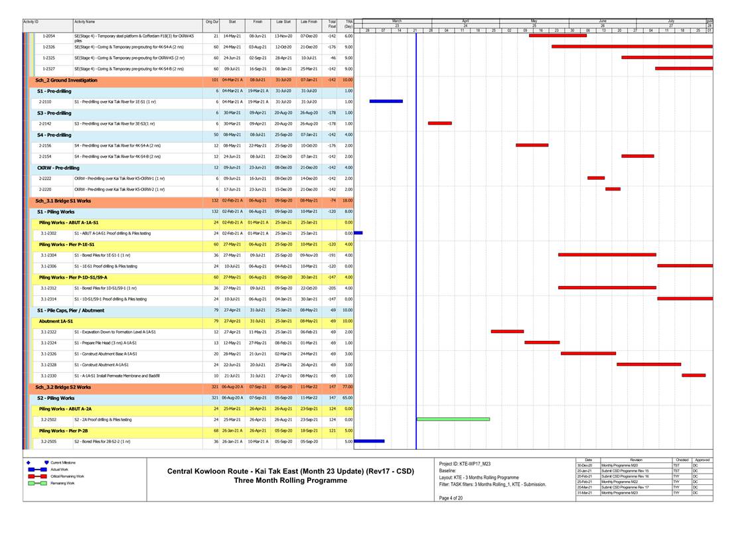Expand the S1 - Pile Caps, Pier / Abutment group

(70, 310)
